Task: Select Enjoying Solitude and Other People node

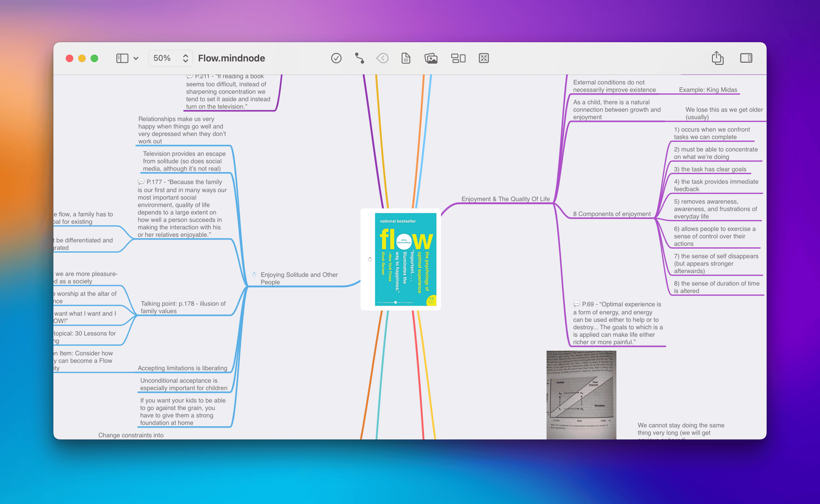Action: 299,278
